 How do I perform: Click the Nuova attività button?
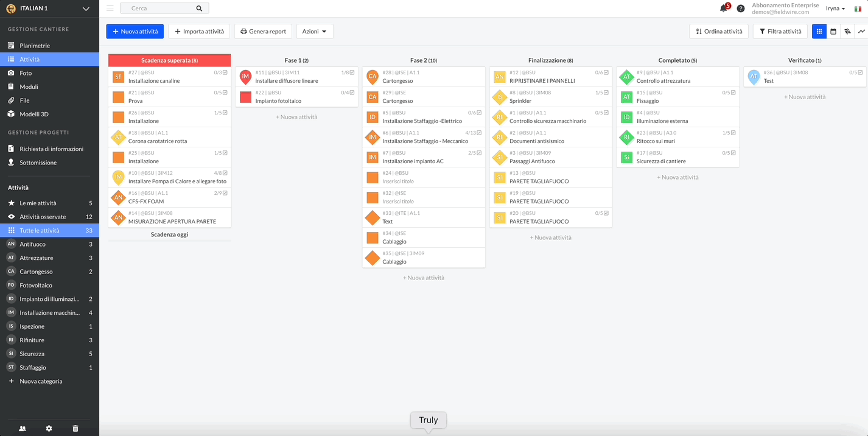(x=135, y=32)
